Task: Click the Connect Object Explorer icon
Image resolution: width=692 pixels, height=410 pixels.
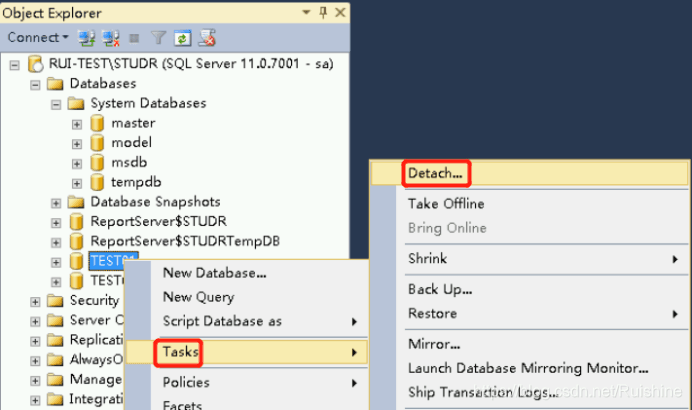Action: point(86,38)
